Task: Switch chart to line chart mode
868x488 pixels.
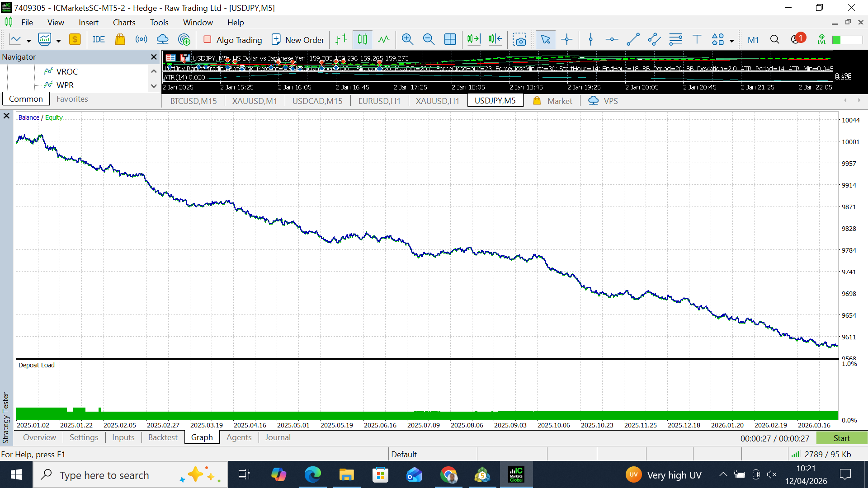Action: point(384,40)
